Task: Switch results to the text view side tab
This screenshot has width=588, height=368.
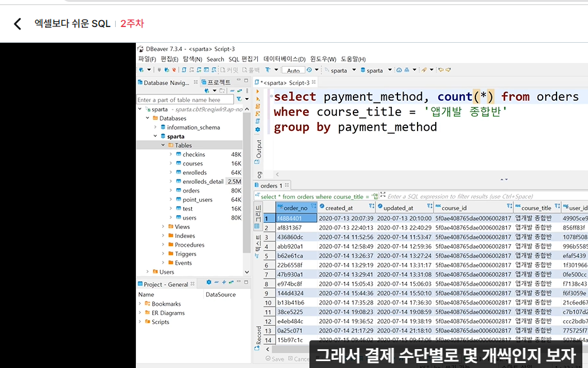Action: (x=258, y=246)
